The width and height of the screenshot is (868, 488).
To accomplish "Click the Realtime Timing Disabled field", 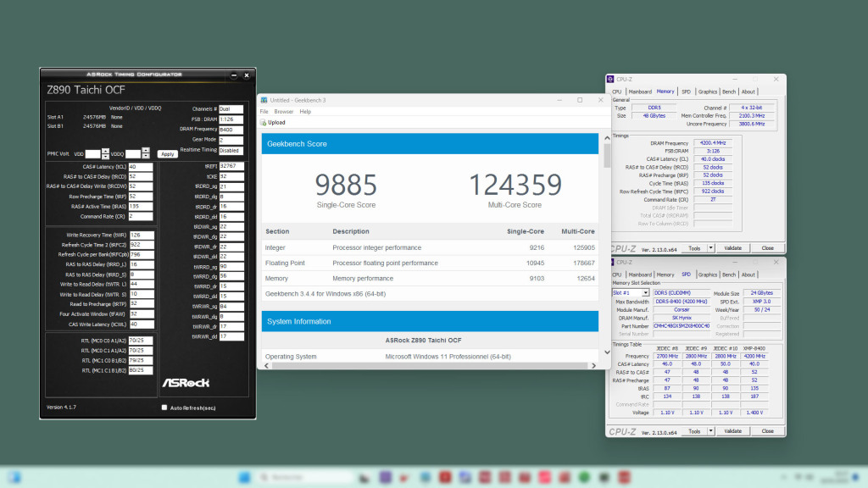I will click(x=231, y=151).
